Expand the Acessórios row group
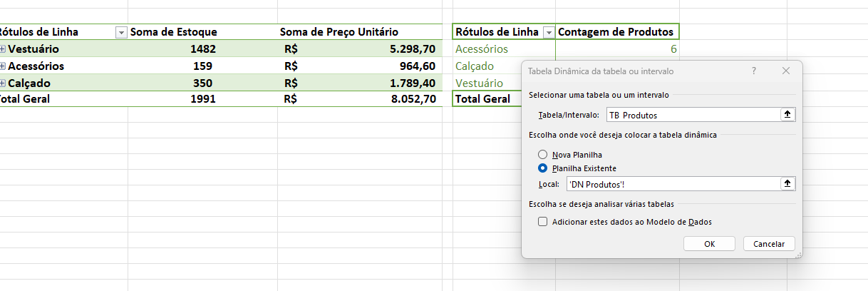The width and height of the screenshot is (868, 291). click(3, 66)
